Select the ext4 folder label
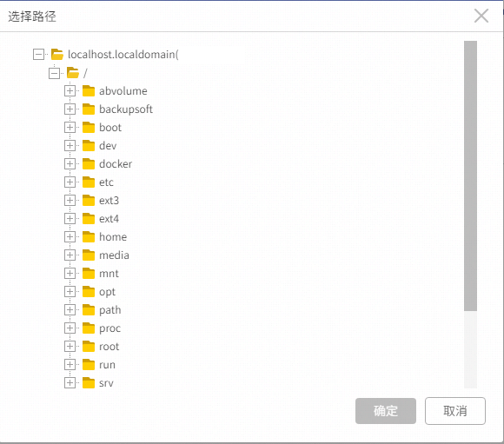 click(x=109, y=219)
